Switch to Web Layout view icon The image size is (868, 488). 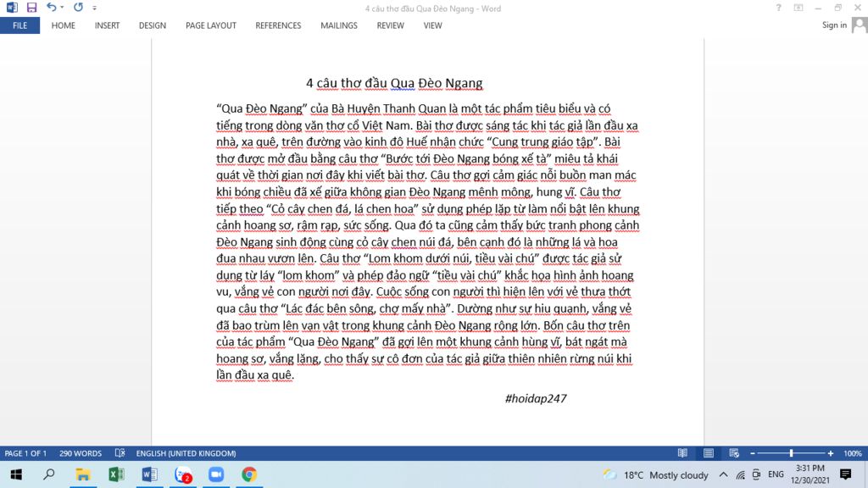pyautogui.click(x=734, y=453)
